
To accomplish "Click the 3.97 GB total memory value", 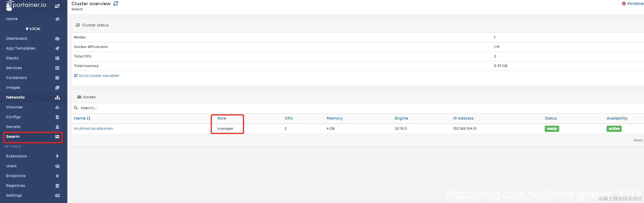I will (501, 66).
